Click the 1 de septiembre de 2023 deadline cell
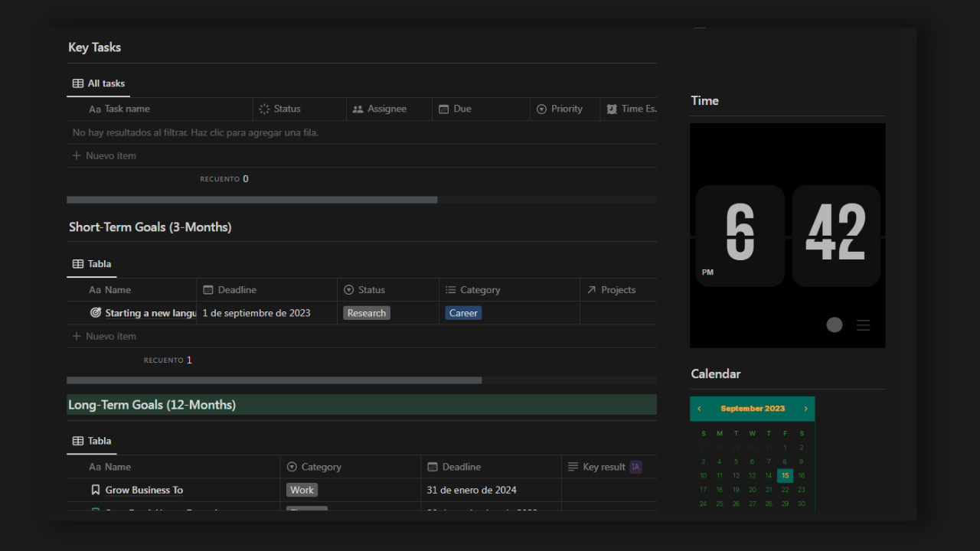The height and width of the screenshot is (551, 980). (266, 313)
